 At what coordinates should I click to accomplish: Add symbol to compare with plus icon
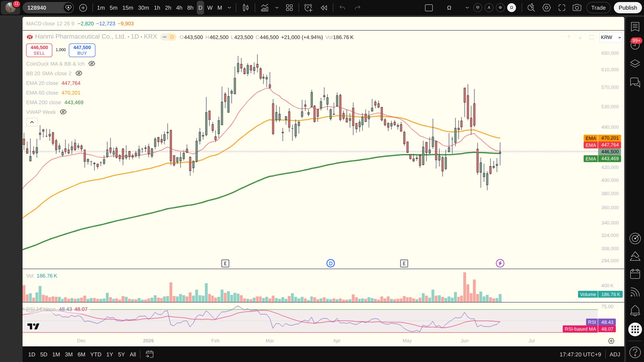tap(83, 8)
